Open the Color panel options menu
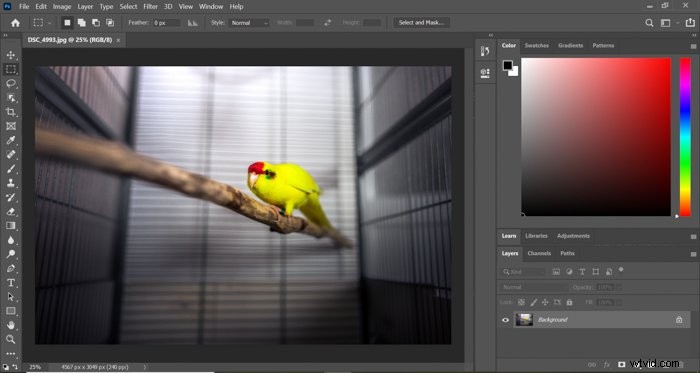The height and width of the screenshot is (373, 700). click(x=693, y=46)
